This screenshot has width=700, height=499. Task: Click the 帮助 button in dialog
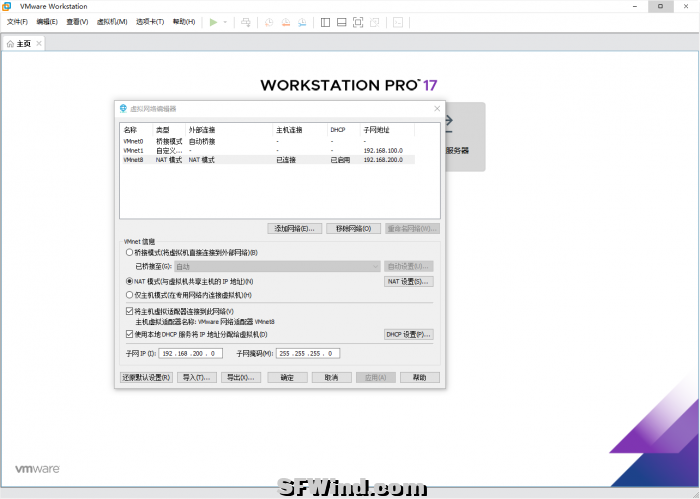point(420,378)
